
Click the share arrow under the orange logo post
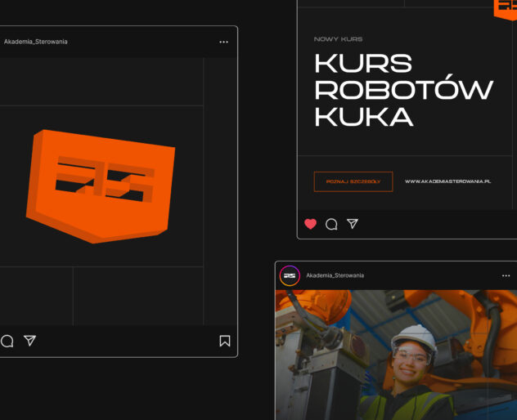29,340
